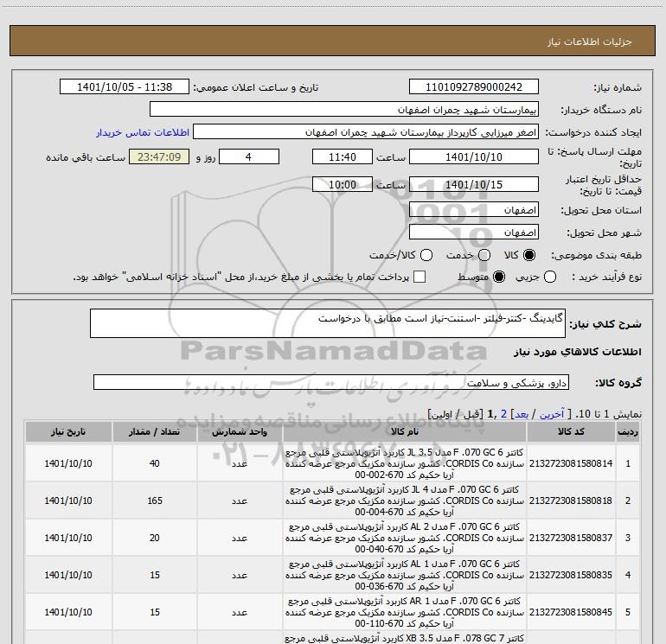Image resolution: width=666 pixels, height=644 pixels.
Task: Choose the متوسط purchase type radio
Action: [x=499, y=277]
